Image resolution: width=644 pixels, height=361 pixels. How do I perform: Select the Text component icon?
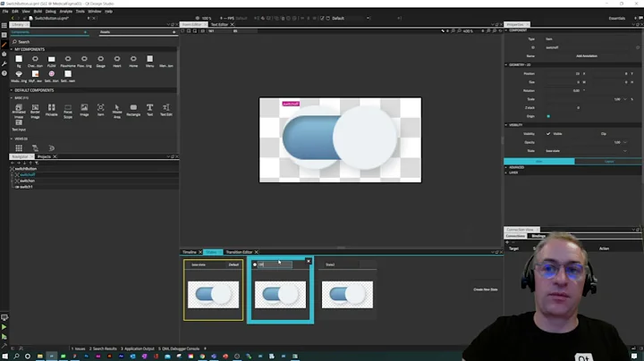click(150, 107)
